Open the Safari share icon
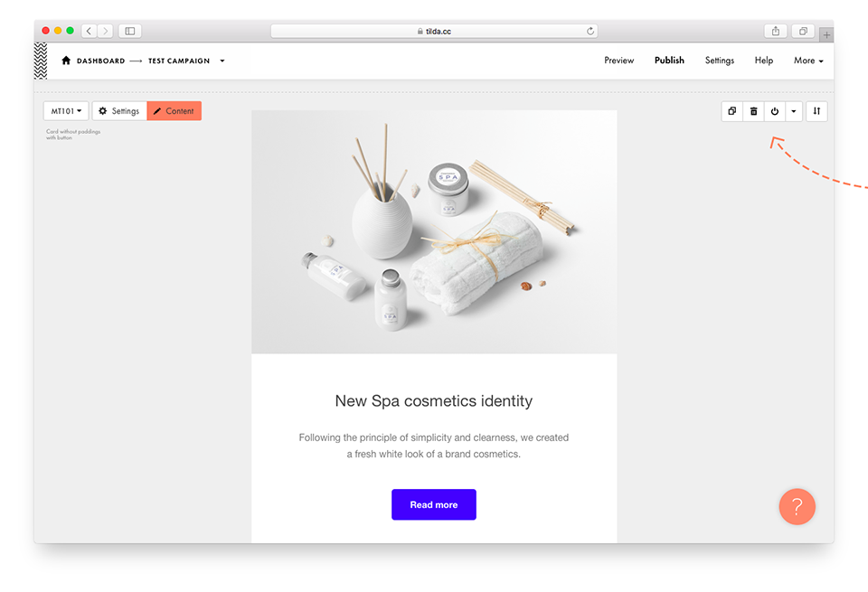The width and height of the screenshot is (868, 592). pos(776,31)
